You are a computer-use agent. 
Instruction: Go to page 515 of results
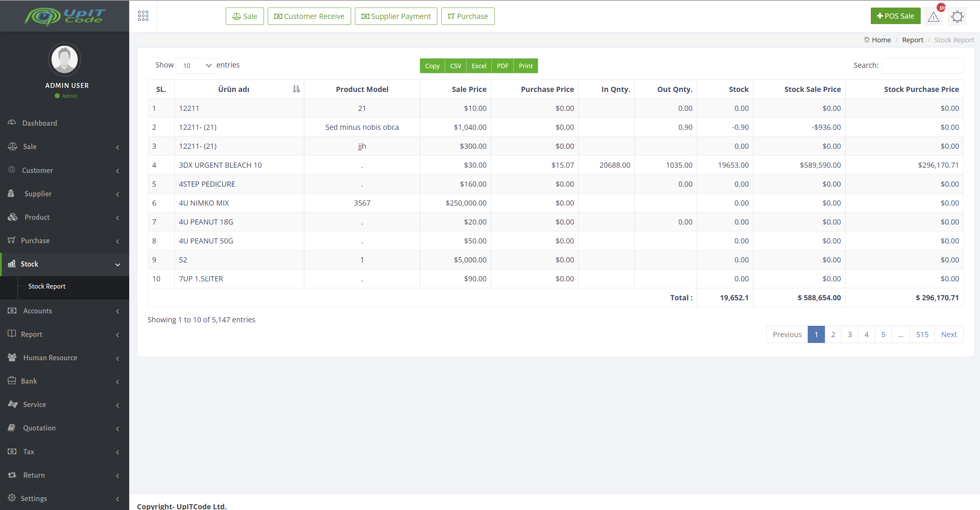(922, 334)
